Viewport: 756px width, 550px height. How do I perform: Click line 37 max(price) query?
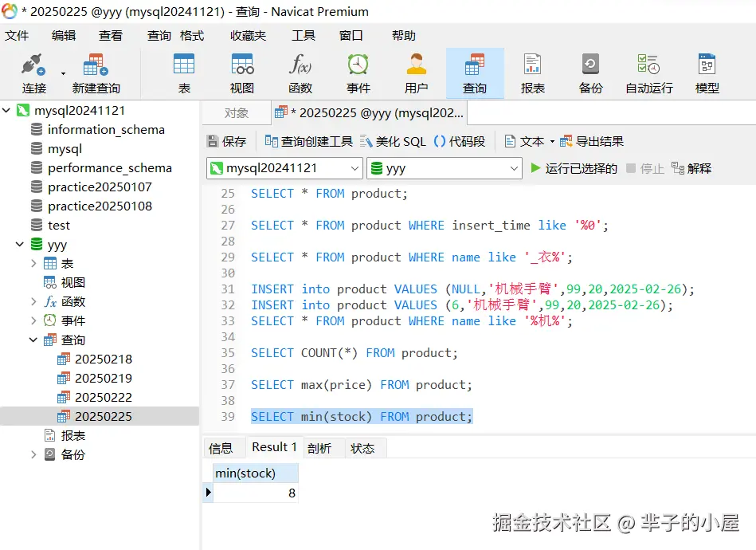point(361,385)
